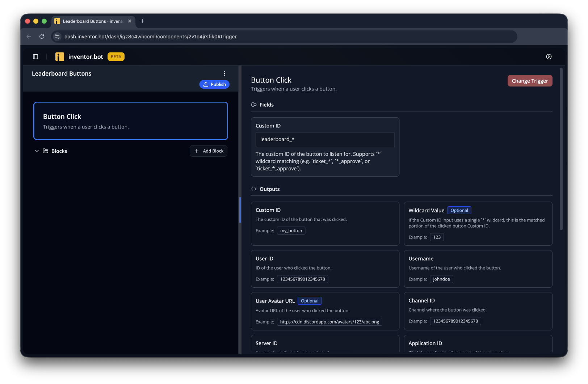Screen dimensions: 588x384
Task: Click the Change Trigger button
Action: click(x=530, y=81)
